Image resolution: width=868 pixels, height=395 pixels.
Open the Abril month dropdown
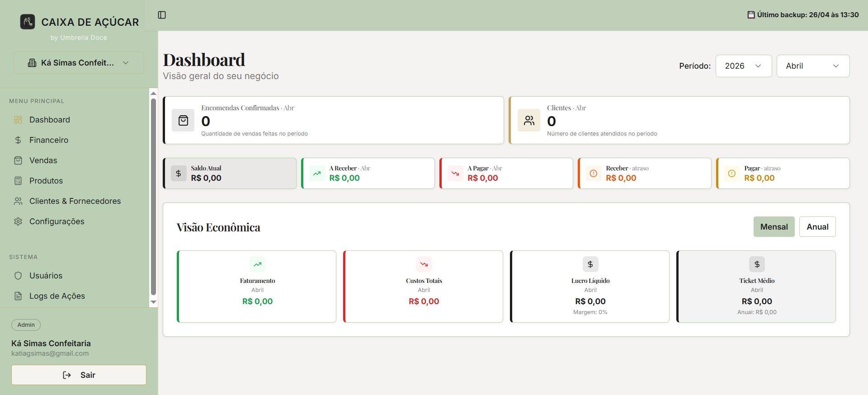[812, 66]
